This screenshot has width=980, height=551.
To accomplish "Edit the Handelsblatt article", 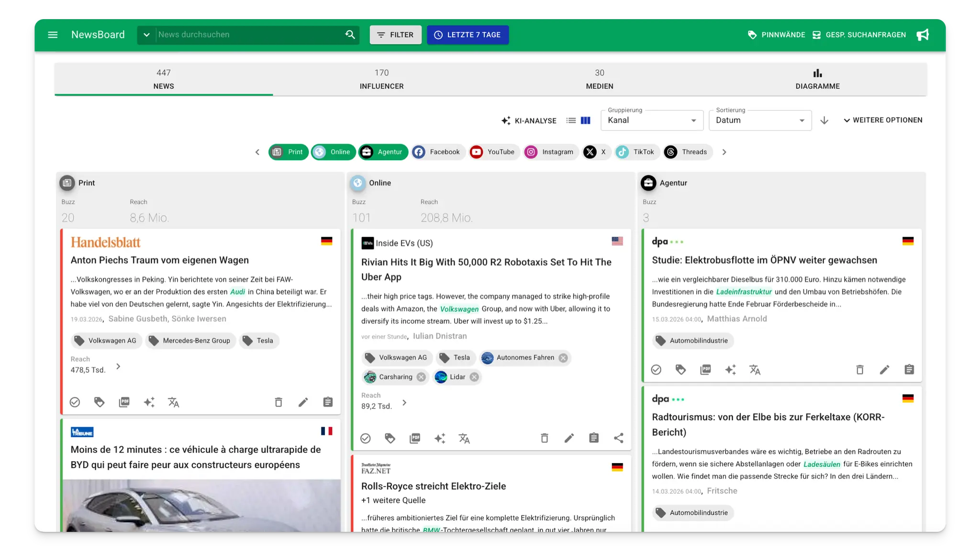I will 303,402.
